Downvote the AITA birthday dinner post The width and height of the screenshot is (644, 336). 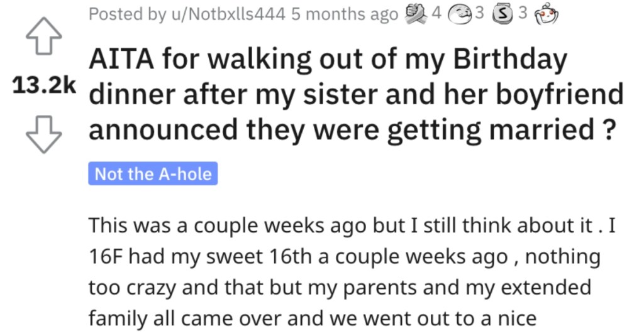[44, 134]
